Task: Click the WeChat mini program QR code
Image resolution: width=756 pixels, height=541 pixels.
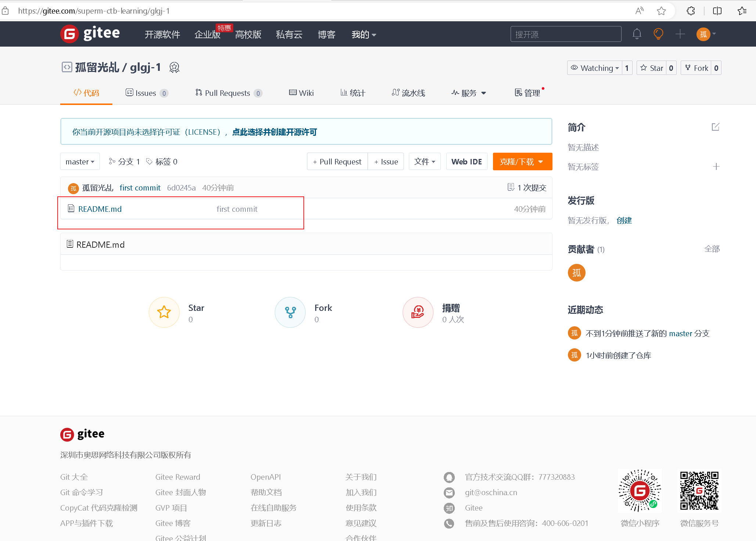Action: click(x=640, y=491)
